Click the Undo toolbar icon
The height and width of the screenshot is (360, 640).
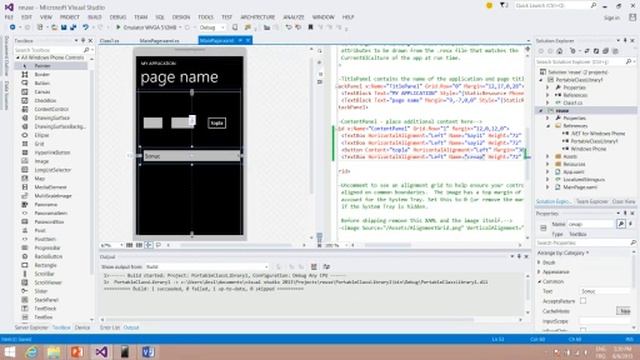(85, 27)
